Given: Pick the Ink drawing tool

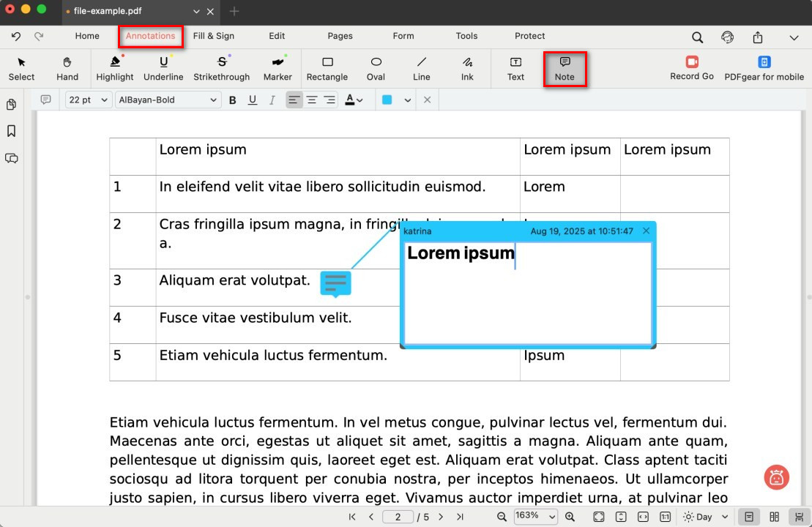Looking at the screenshot, I should (x=467, y=68).
